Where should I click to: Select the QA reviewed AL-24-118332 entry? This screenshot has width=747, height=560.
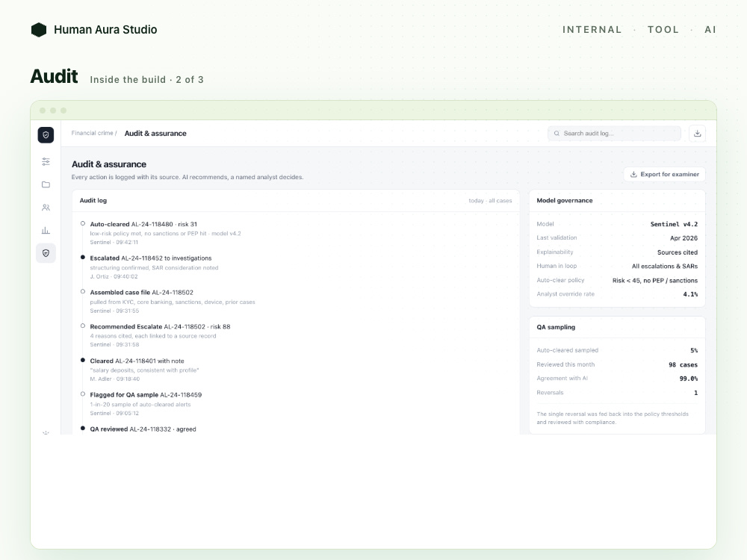point(143,429)
